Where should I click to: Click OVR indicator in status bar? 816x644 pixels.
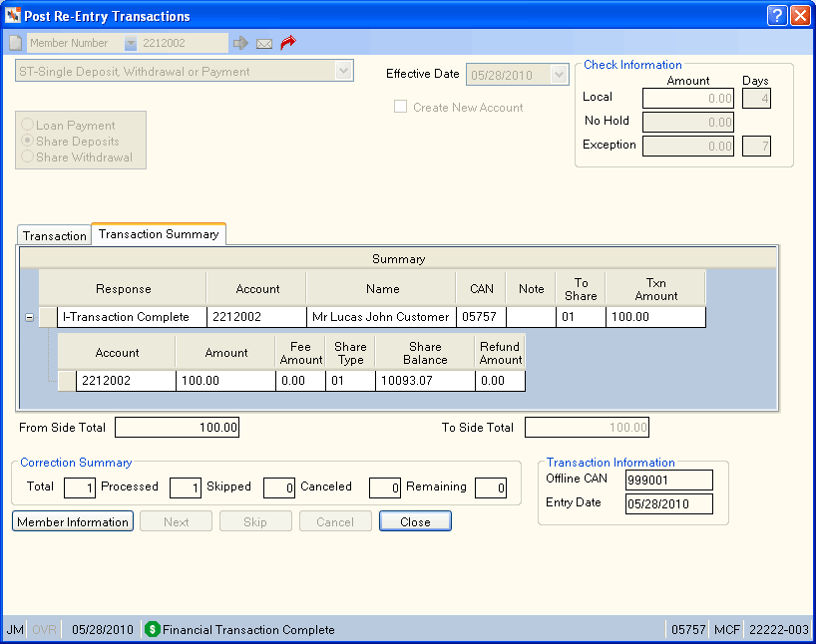coord(44,629)
